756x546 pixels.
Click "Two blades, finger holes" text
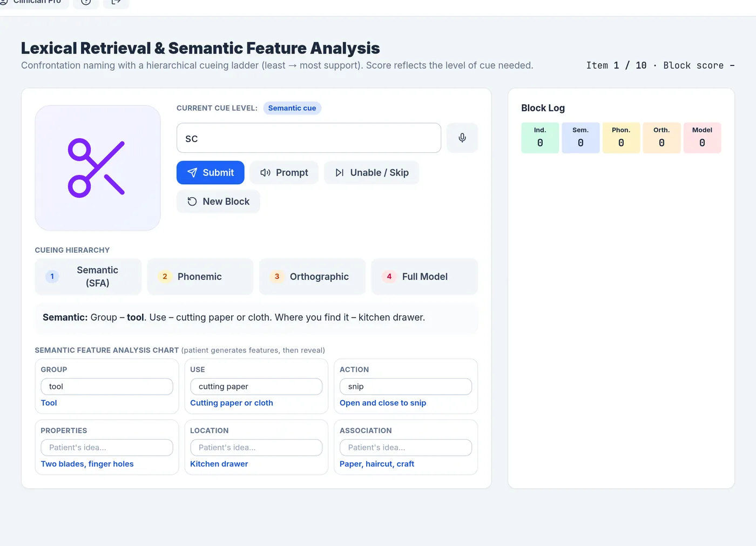click(x=87, y=464)
